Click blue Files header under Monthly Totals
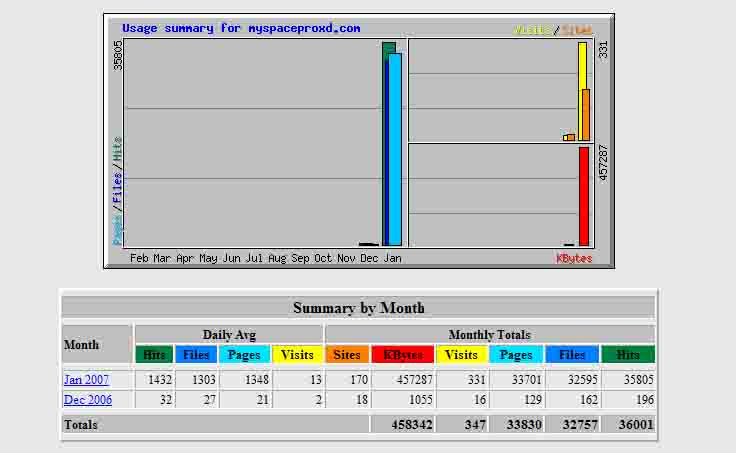The image size is (736, 453). coord(572,354)
